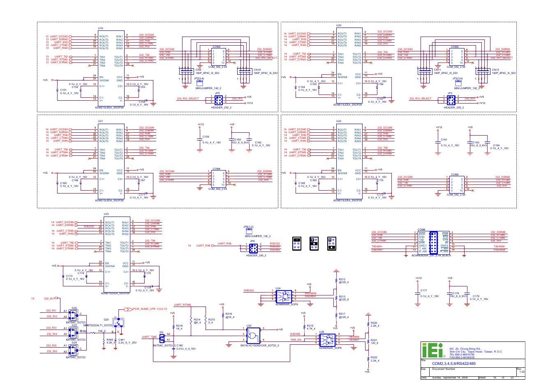Click the U24 ADM485AR transceiver symbol
This screenshot has height=392, width=555.
[x=284, y=296]
